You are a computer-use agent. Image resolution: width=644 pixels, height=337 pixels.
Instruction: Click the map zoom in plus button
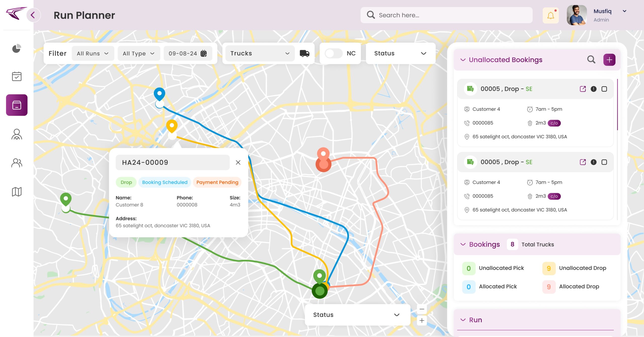(422, 320)
